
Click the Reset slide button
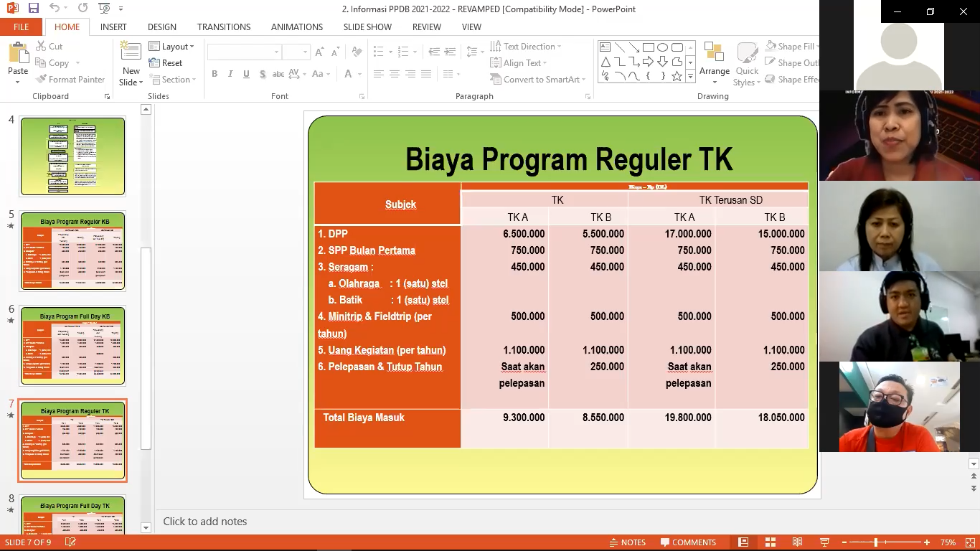tap(166, 63)
